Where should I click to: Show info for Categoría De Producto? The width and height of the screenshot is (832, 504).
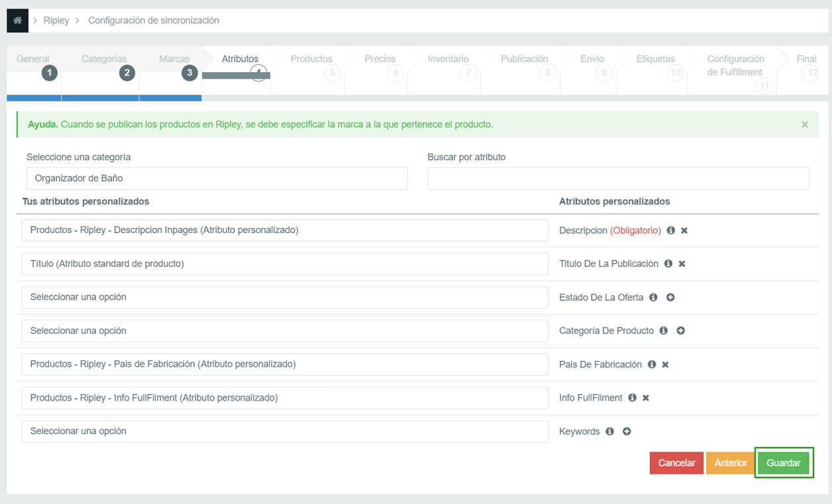[664, 330]
